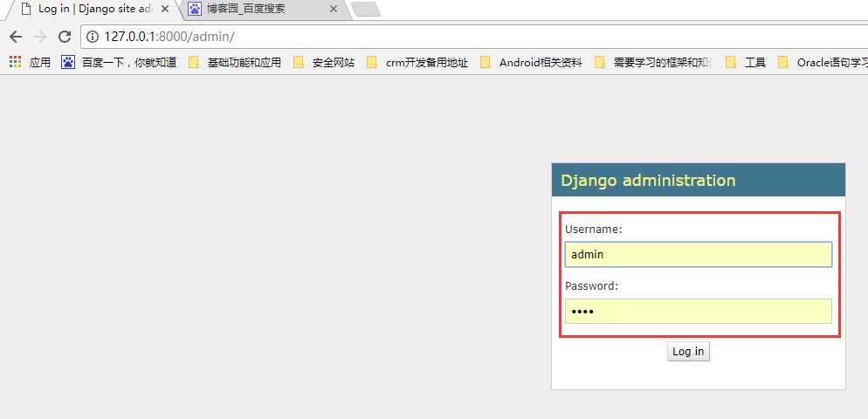This screenshot has width=868, height=419.
Task: Click the Password: label
Action: [591, 286]
